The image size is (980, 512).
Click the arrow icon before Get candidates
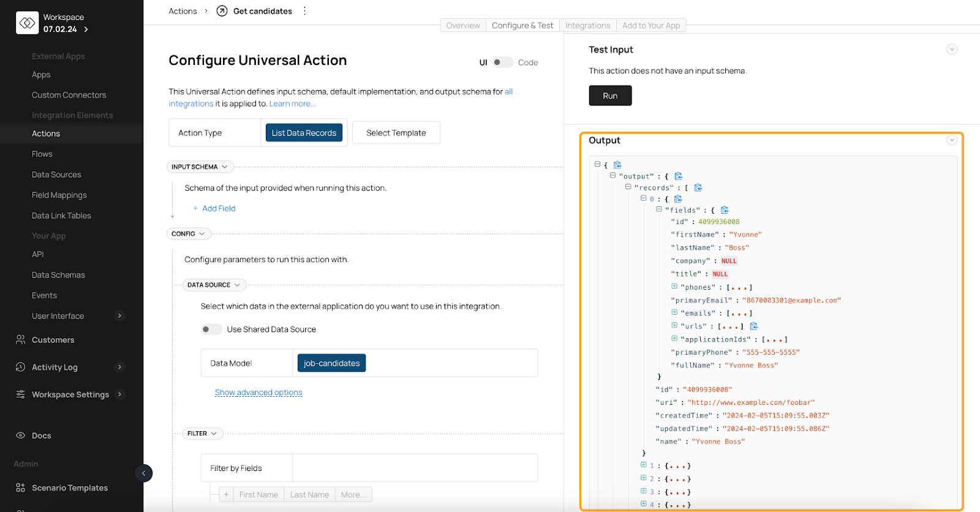(222, 11)
